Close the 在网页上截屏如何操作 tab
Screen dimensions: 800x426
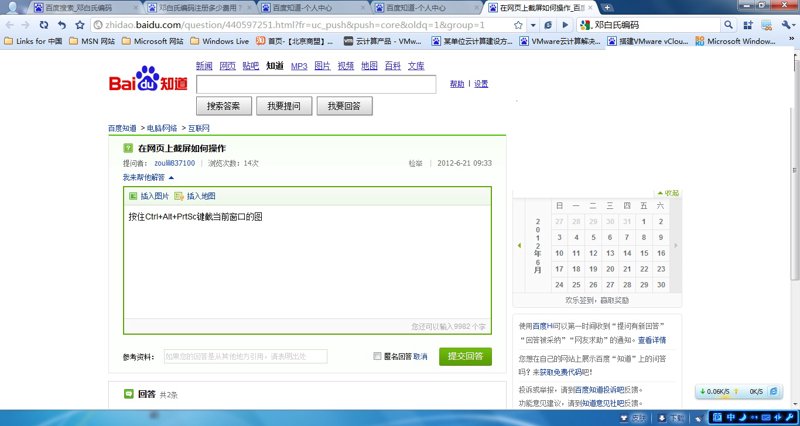pyautogui.click(x=592, y=8)
